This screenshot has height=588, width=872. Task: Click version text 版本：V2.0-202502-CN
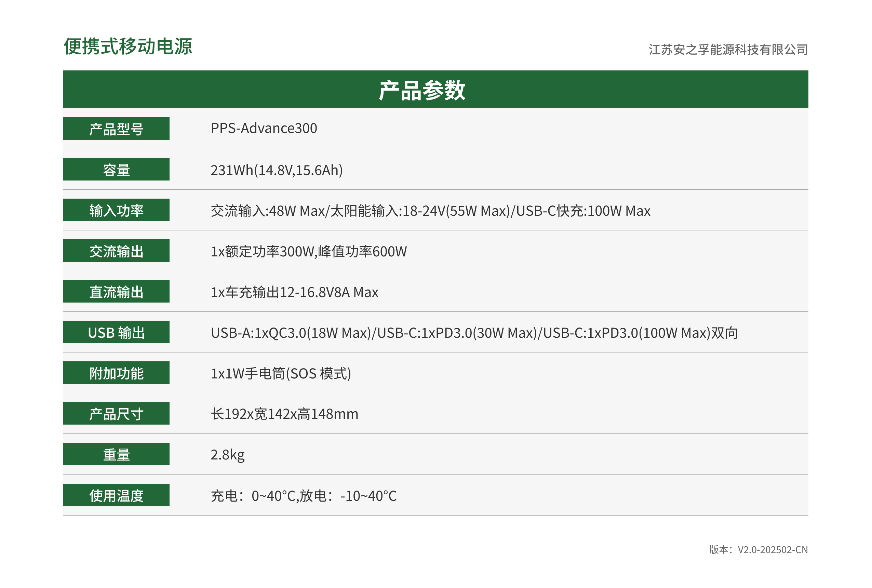759,550
